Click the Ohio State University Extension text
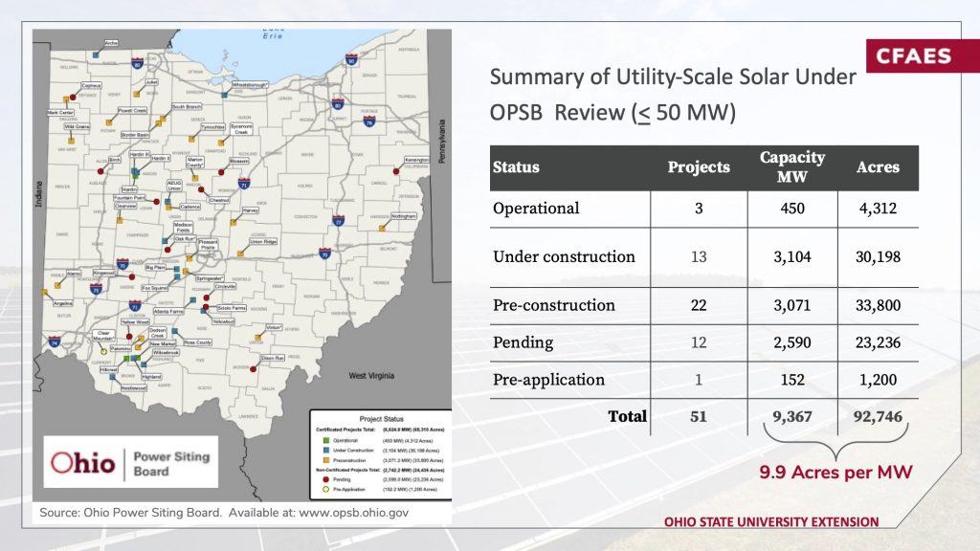 771,522
